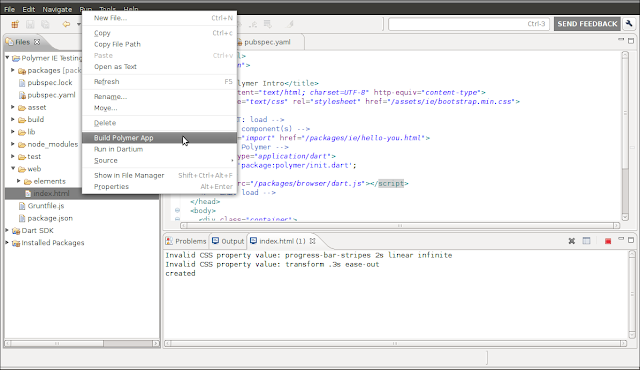Expand the build folder
This screenshot has height=370, width=640.
click(13, 120)
